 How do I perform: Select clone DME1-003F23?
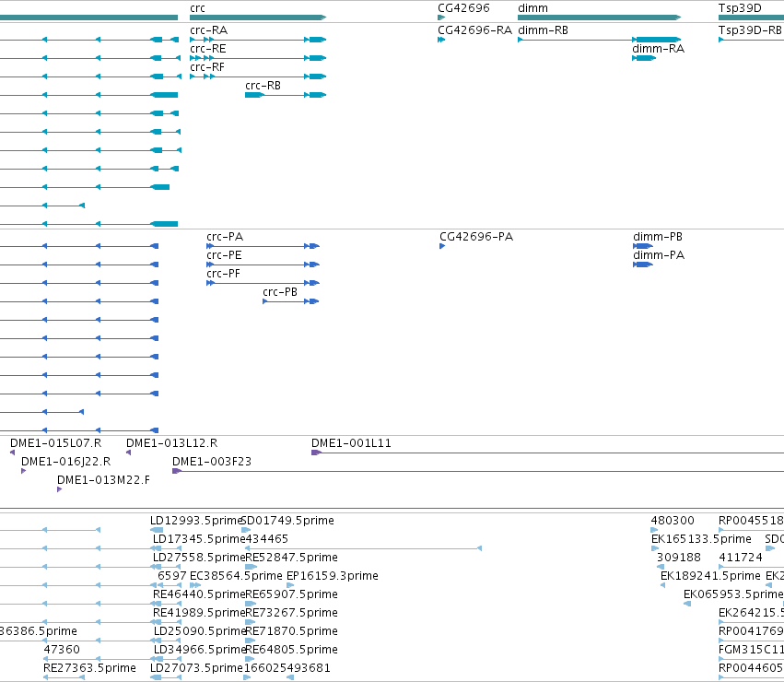pyautogui.click(x=212, y=462)
